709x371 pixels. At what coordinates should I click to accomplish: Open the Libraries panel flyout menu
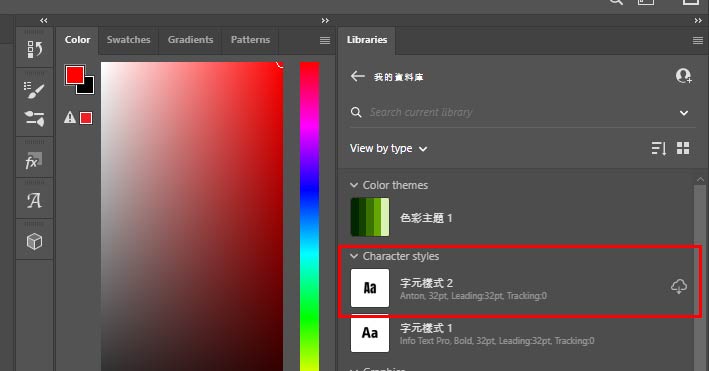[x=698, y=41]
